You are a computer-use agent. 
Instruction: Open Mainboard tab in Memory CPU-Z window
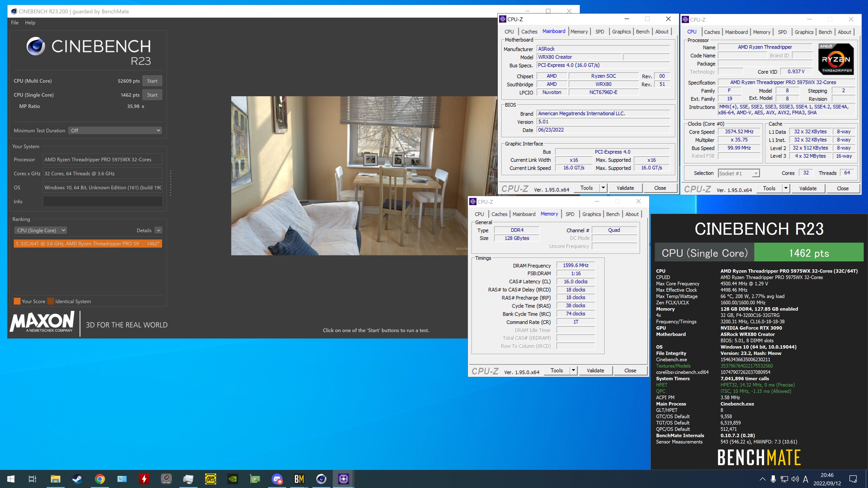click(x=524, y=214)
